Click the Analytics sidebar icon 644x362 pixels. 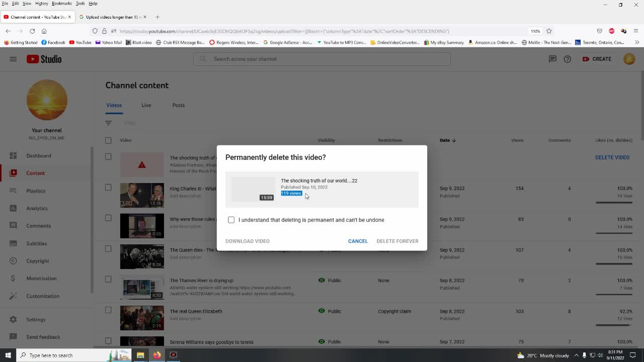click(x=13, y=208)
